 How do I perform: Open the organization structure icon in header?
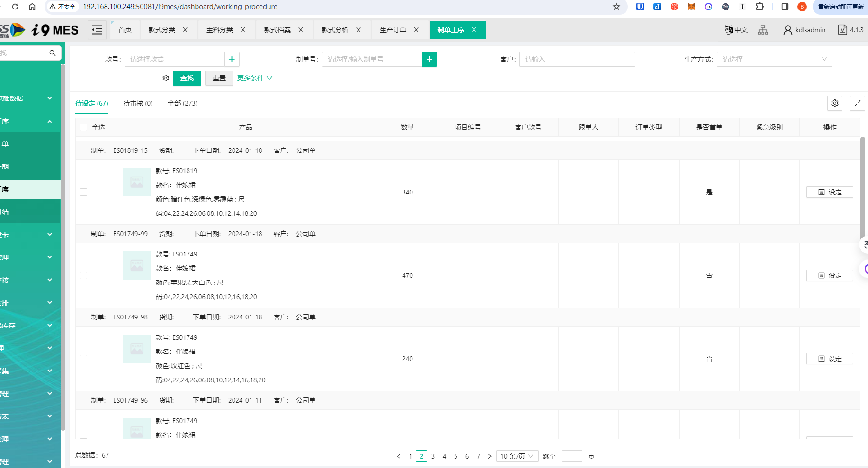763,30
